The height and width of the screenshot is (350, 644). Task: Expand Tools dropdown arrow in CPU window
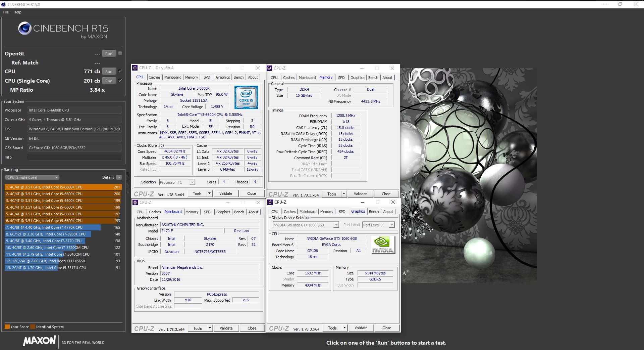tap(210, 193)
